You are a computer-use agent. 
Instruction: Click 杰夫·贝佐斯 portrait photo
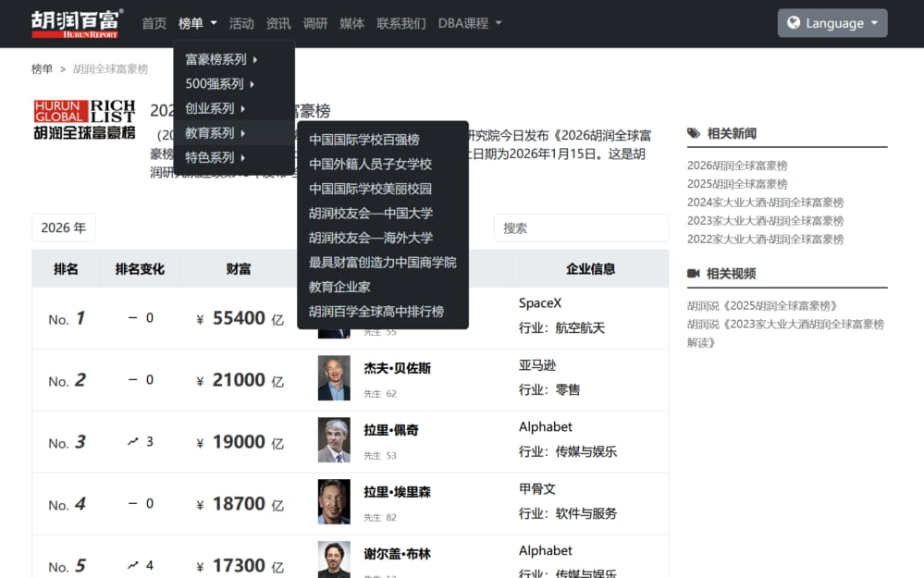click(334, 377)
